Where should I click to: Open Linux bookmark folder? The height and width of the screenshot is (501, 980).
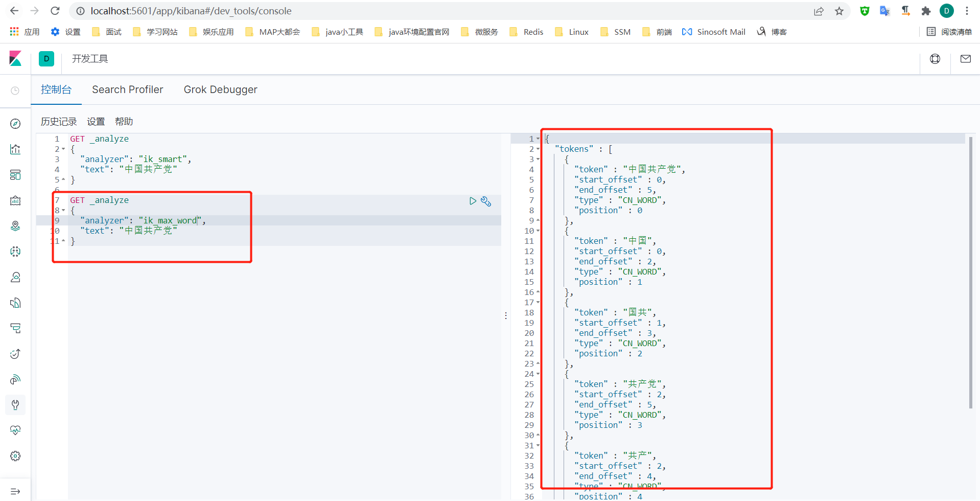click(572, 32)
